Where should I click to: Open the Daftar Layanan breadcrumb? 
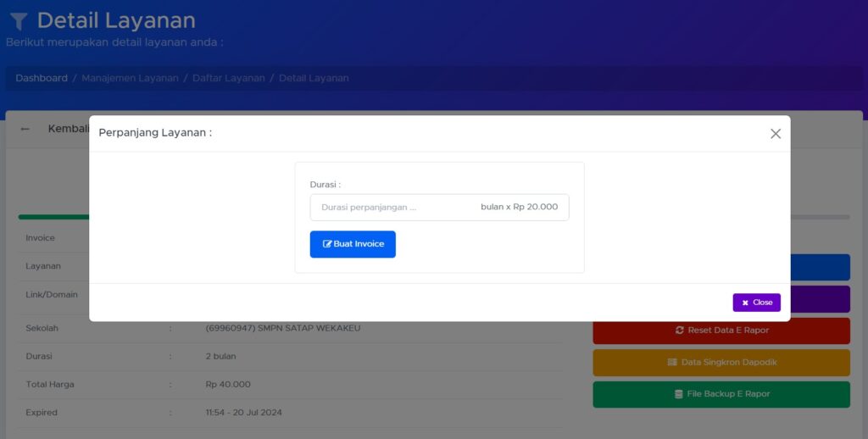(x=229, y=78)
